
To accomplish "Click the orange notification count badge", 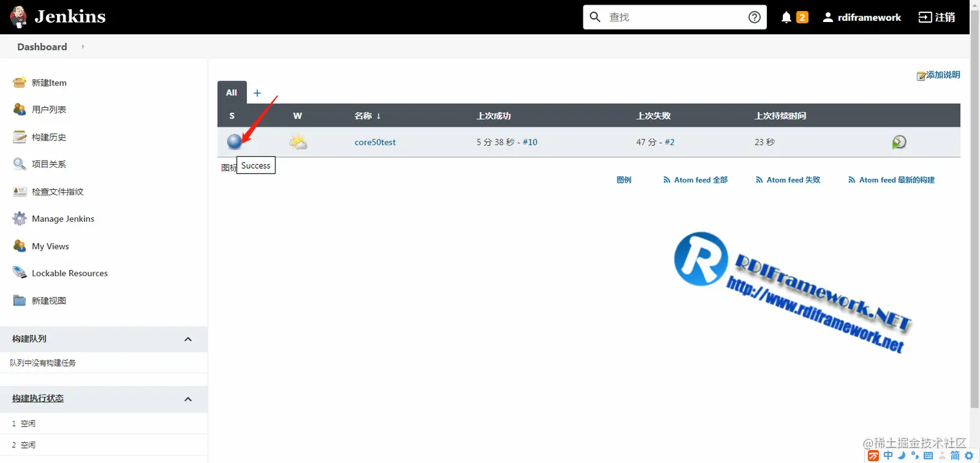I will click(802, 18).
